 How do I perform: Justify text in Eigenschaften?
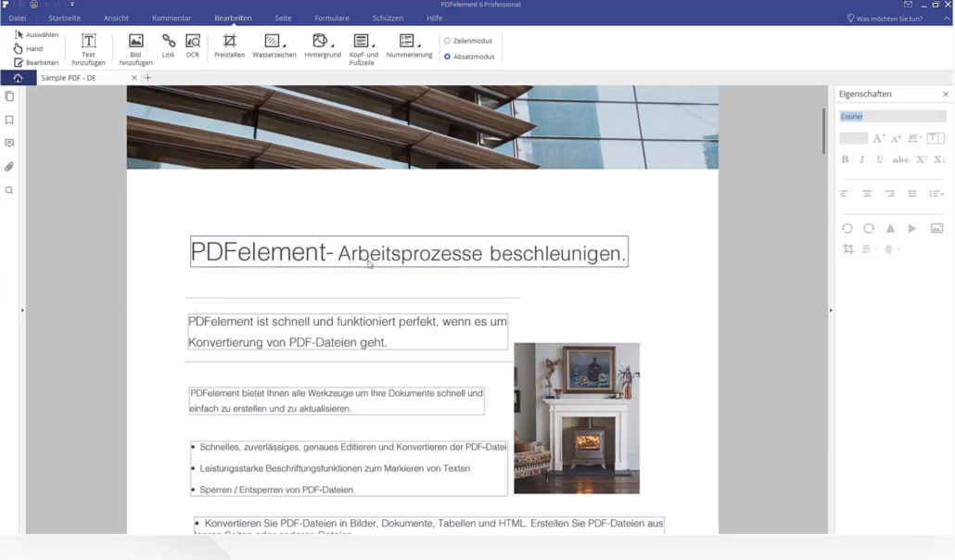[x=911, y=194]
